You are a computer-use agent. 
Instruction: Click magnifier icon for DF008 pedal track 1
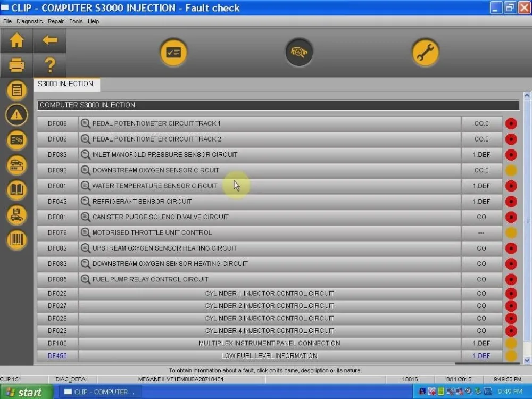(85, 123)
